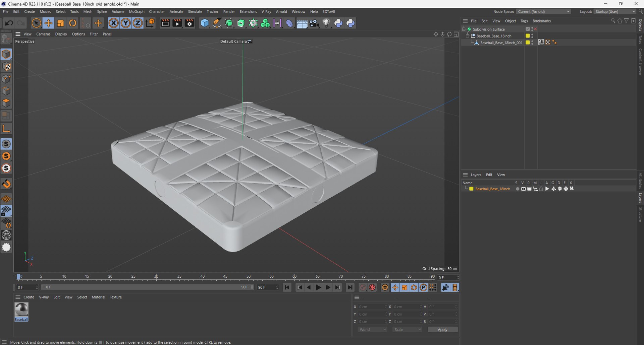Open the Node Space dropdown
This screenshot has width=644, height=345.
pyautogui.click(x=543, y=11)
